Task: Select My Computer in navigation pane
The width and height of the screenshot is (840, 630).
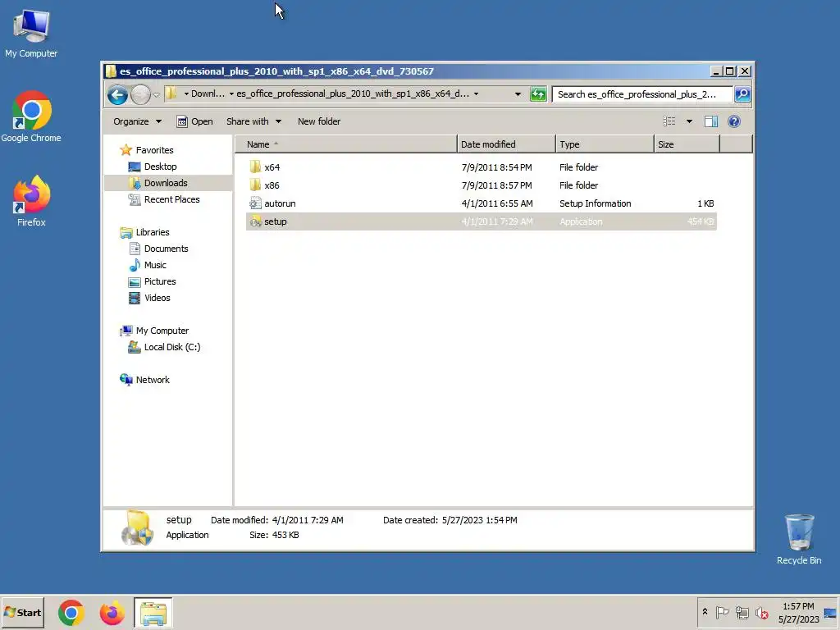Action: coord(162,331)
